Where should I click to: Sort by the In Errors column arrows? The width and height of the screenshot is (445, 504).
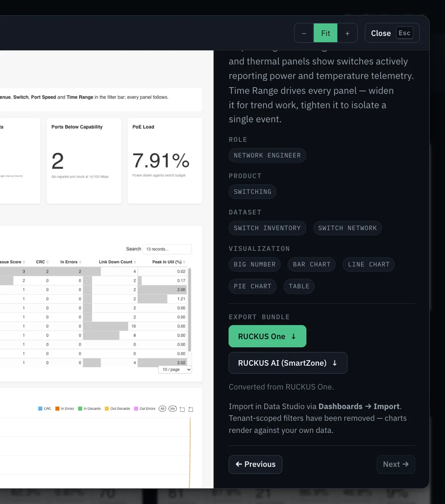point(80,262)
